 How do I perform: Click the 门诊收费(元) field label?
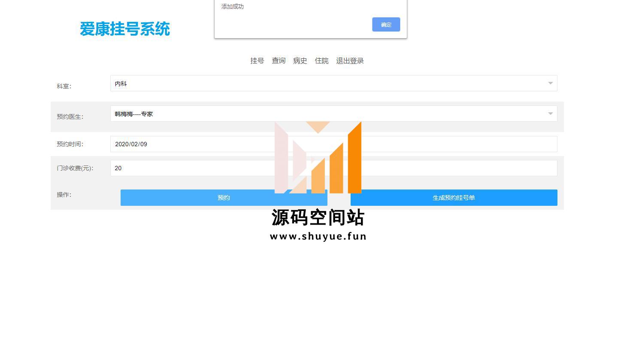75,168
